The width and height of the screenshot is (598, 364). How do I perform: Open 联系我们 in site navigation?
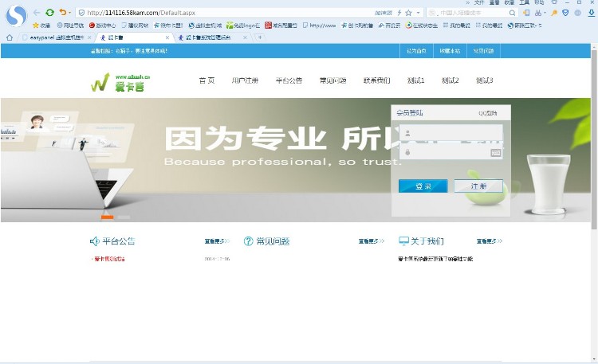[376, 80]
